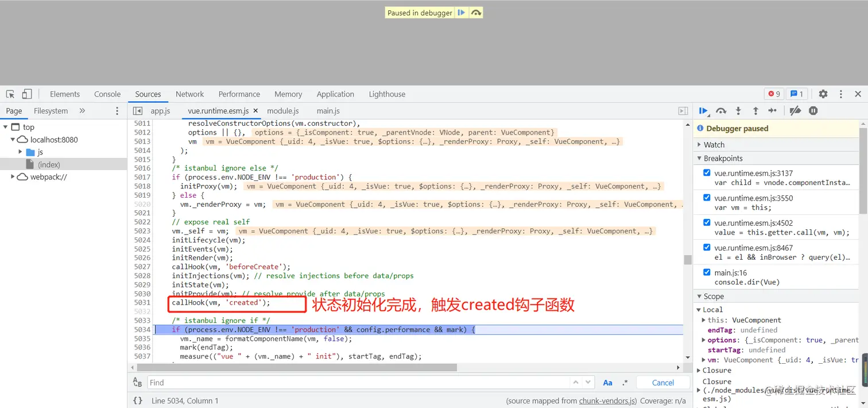
Task: Click into the Find input field
Action: pyautogui.click(x=358, y=383)
